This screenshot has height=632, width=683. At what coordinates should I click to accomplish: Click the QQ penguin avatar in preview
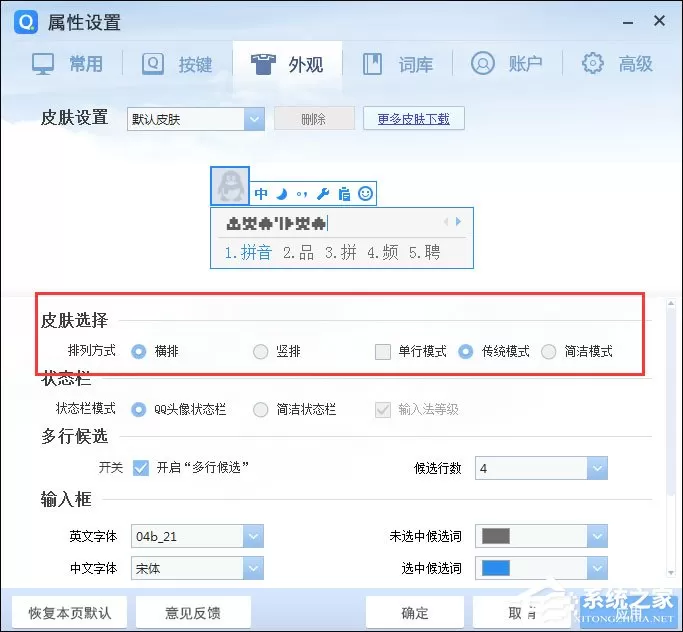(230, 186)
